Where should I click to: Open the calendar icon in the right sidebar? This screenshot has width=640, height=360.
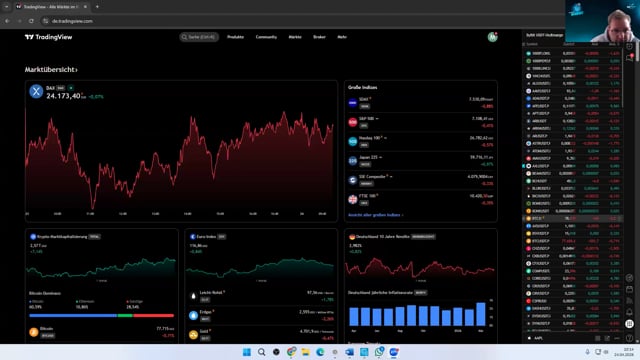[x=629, y=289]
